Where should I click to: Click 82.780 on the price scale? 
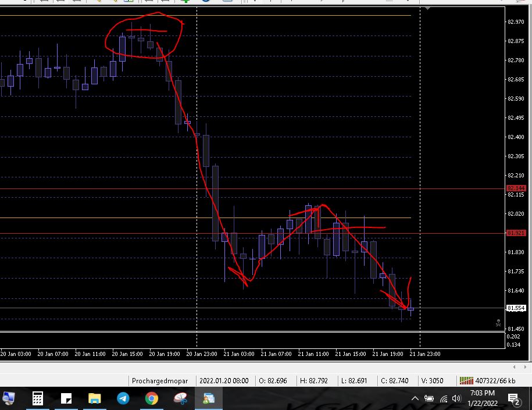click(516, 60)
